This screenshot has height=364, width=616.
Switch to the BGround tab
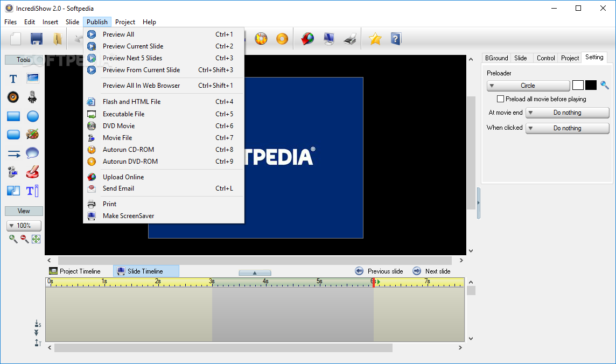tap(496, 58)
